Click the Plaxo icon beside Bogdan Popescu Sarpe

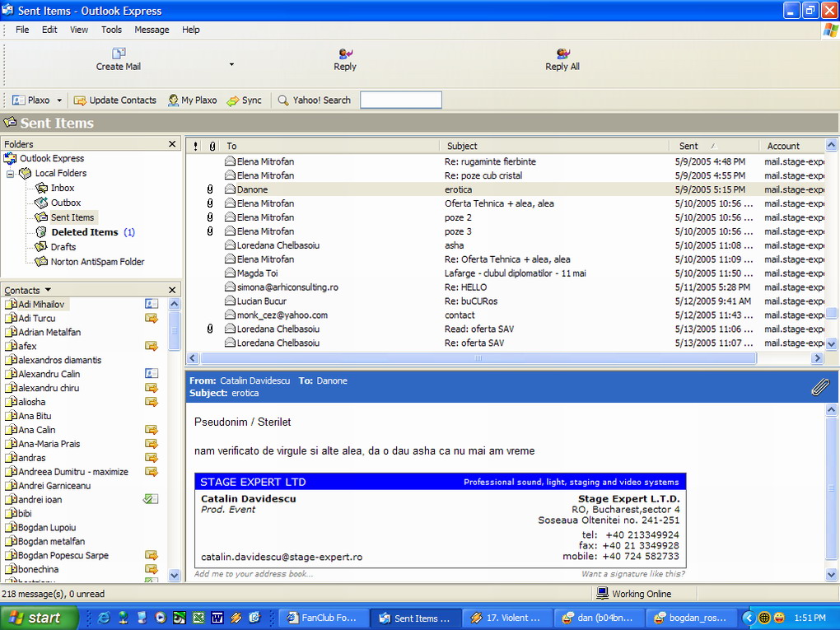click(152, 555)
